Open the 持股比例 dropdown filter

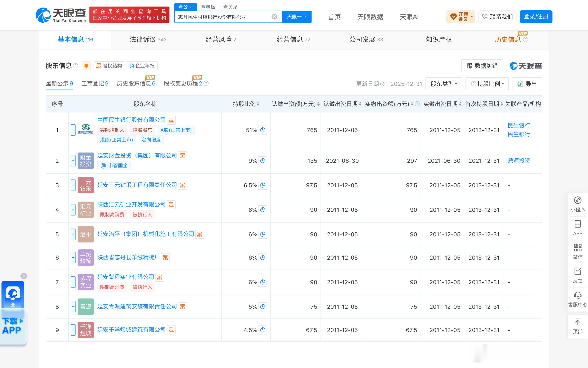[487, 84]
